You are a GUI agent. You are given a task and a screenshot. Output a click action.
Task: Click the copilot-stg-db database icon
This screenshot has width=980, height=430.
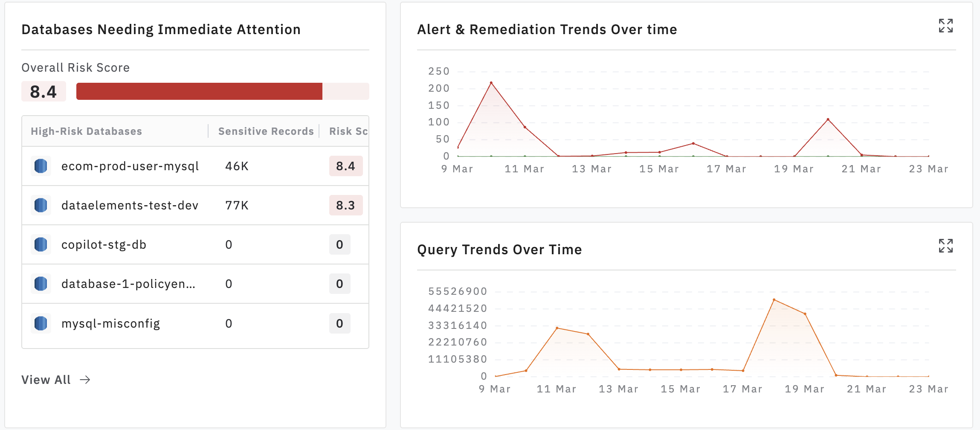click(x=41, y=244)
